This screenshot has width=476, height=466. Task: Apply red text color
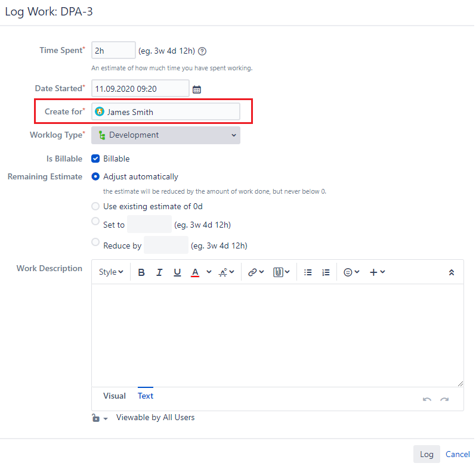point(195,272)
